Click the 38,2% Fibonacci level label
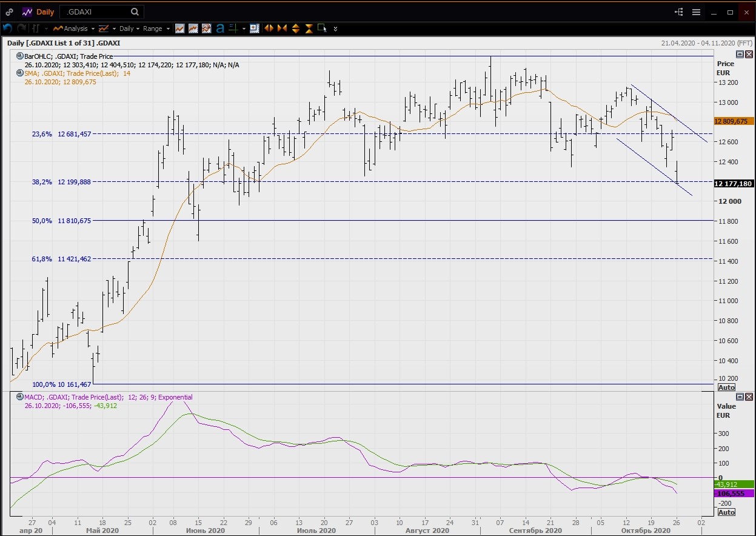The image size is (756, 536). point(42,182)
